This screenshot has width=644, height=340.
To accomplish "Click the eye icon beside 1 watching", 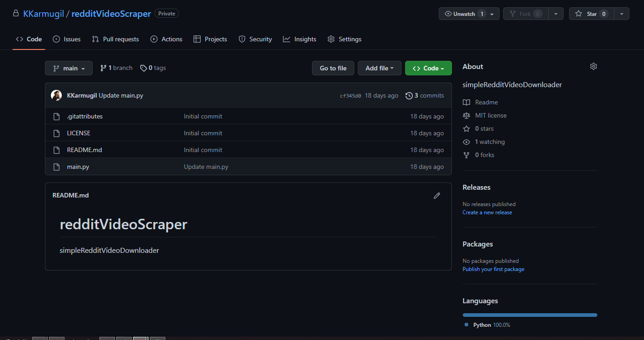I will 466,142.
